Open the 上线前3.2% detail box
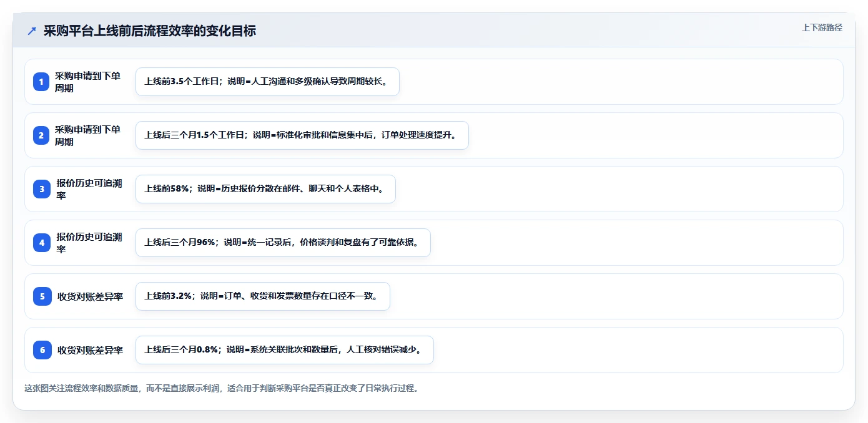Image resolution: width=868 pixels, height=423 pixels. click(x=263, y=296)
